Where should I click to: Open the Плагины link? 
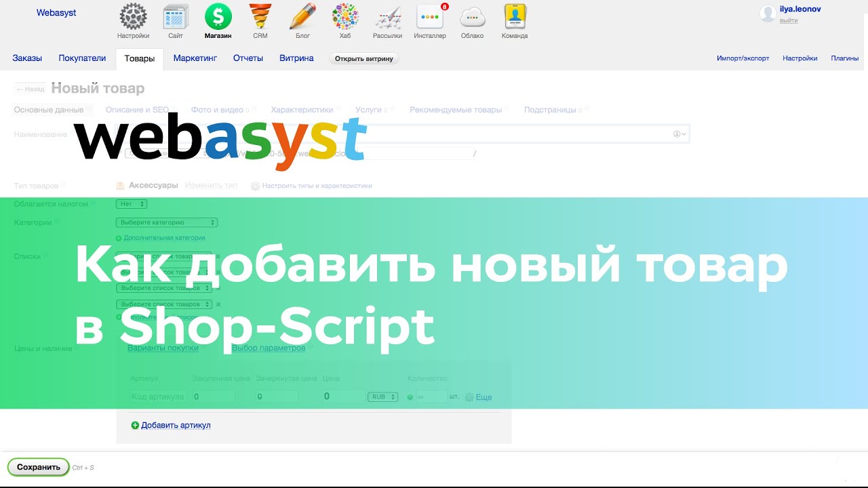(x=845, y=58)
